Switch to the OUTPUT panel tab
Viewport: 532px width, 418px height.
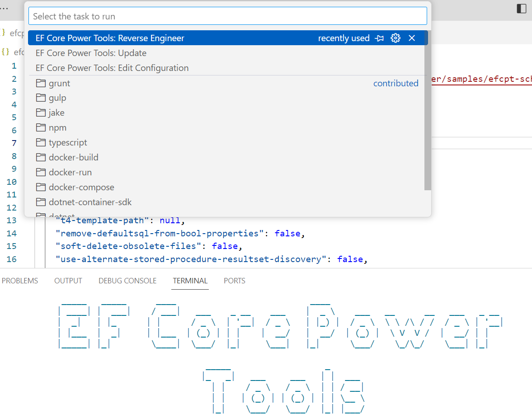point(68,281)
